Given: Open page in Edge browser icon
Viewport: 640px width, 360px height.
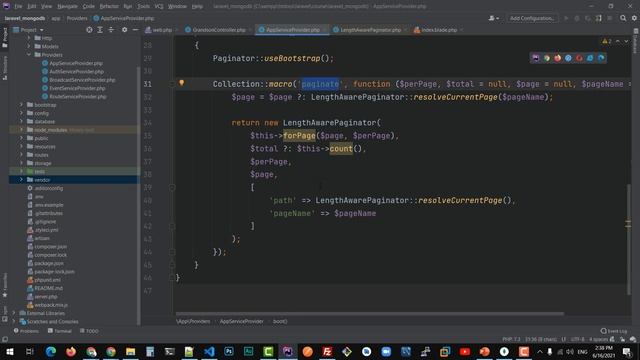Looking at the screenshot, I should 601,58.
